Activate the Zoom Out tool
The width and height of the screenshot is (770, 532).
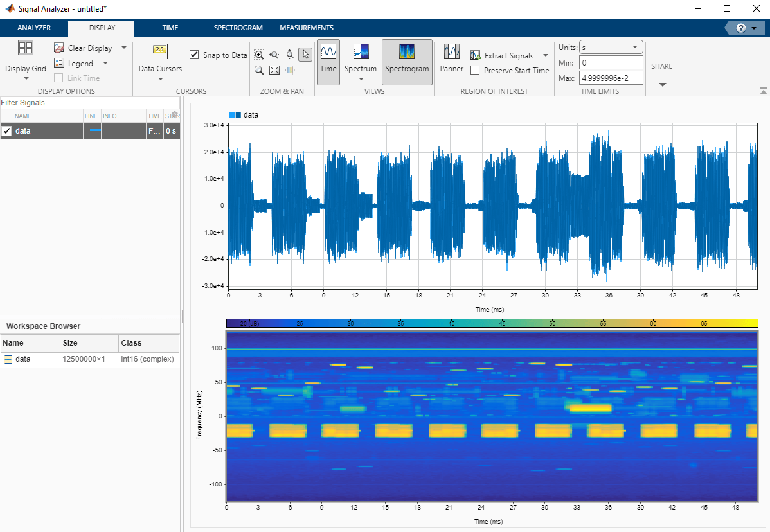(259, 69)
